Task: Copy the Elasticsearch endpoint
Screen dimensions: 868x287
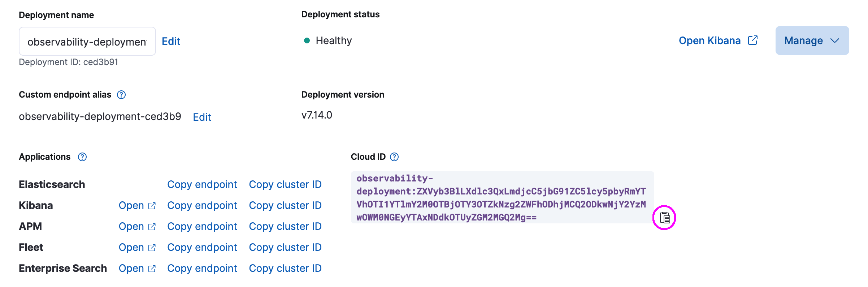Action: (x=202, y=184)
